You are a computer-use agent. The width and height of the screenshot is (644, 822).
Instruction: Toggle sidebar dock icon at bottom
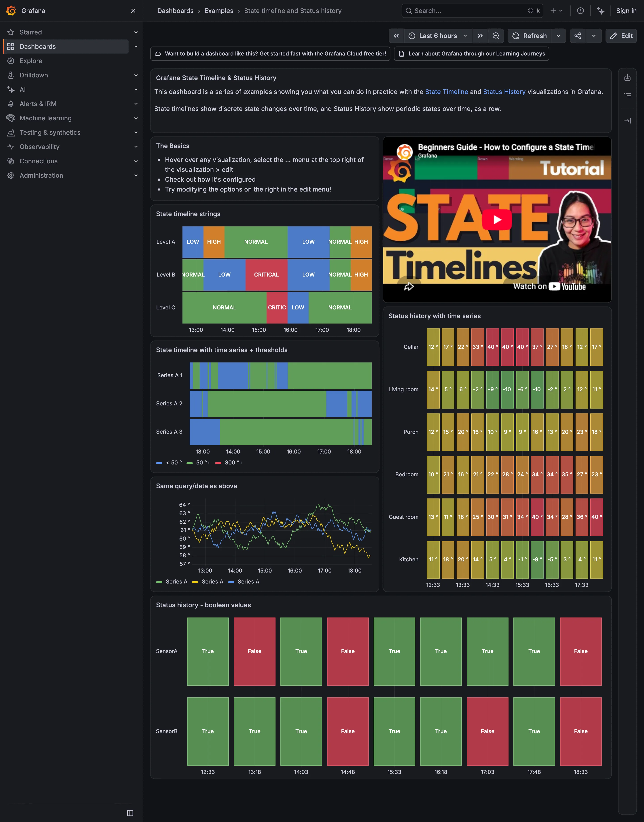pos(130,813)
